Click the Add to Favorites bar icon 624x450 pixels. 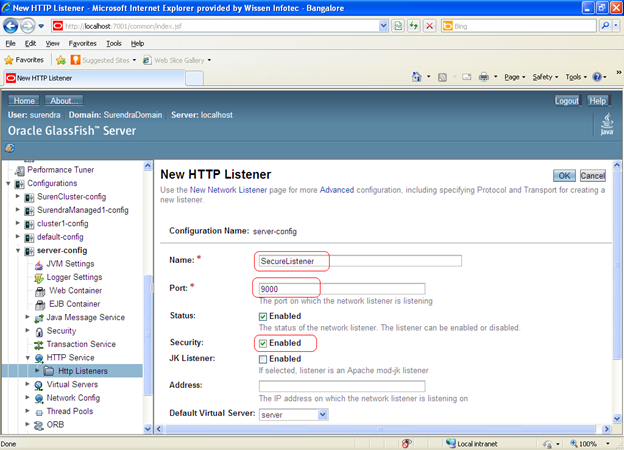(61, 60)
